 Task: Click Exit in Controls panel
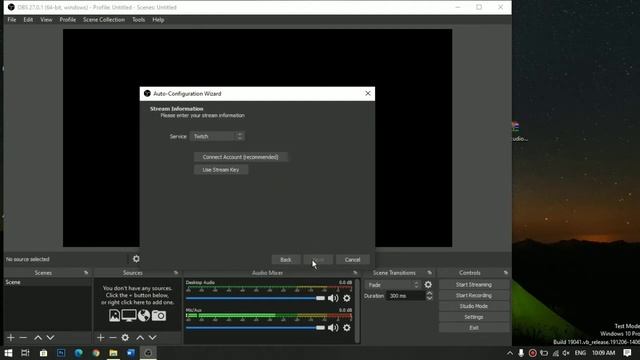pyautogui.click(x=474, y=328)
